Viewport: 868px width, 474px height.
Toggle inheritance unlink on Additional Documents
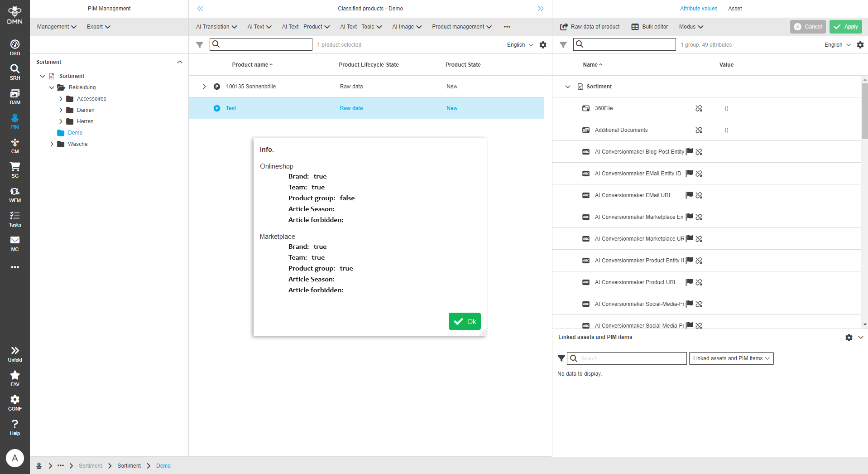699,130
